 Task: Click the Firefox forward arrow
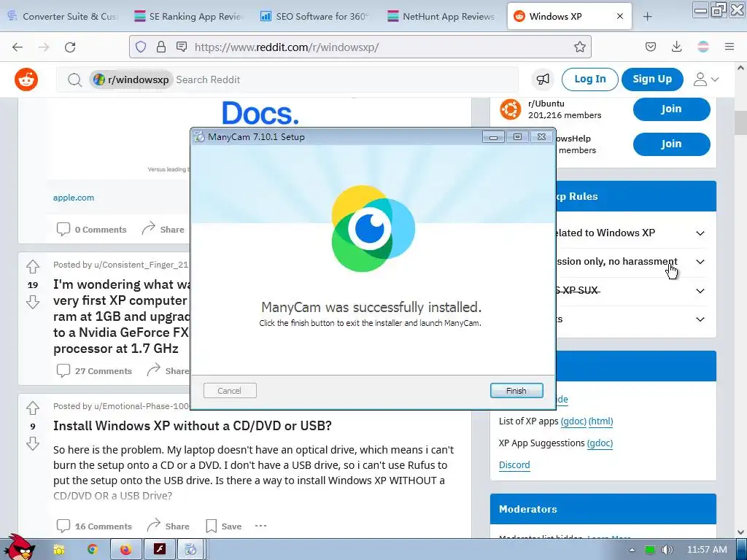[44, 47]
